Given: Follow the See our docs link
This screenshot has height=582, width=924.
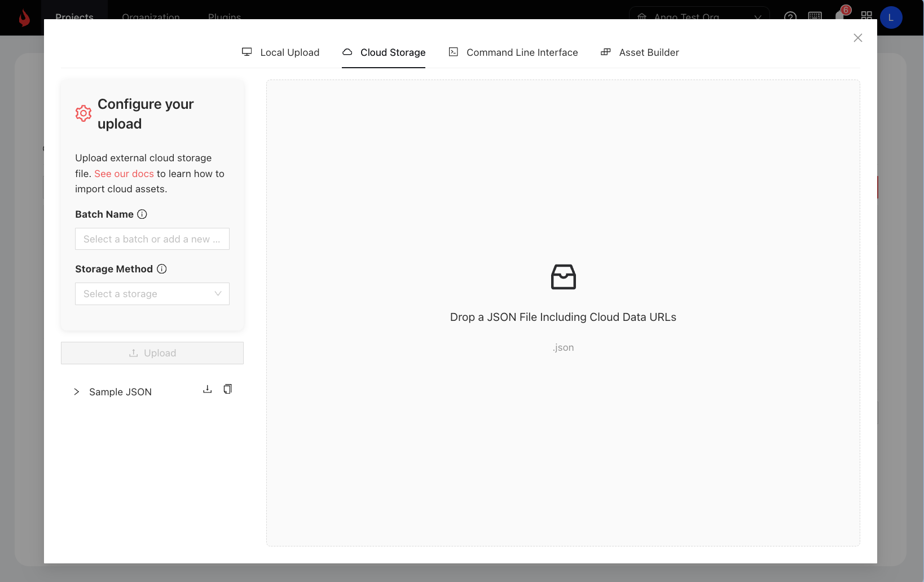Looking at the screenshot, I should (x=124, y=174).
